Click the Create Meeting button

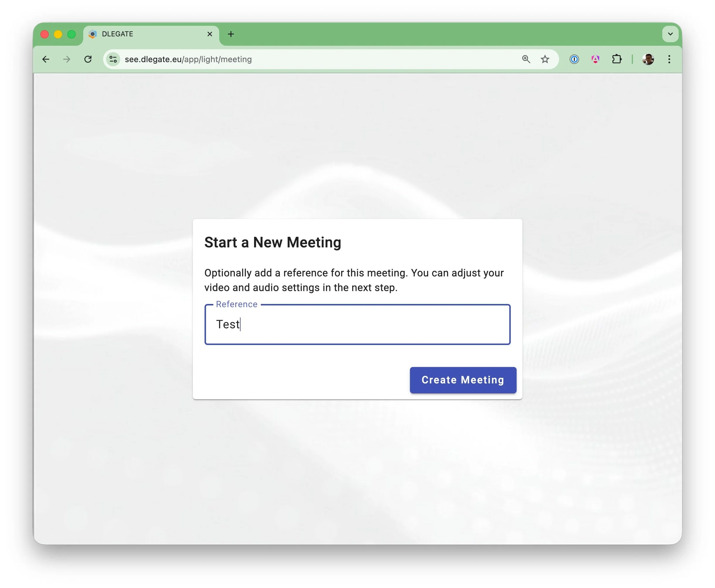(x=463, y=380)
